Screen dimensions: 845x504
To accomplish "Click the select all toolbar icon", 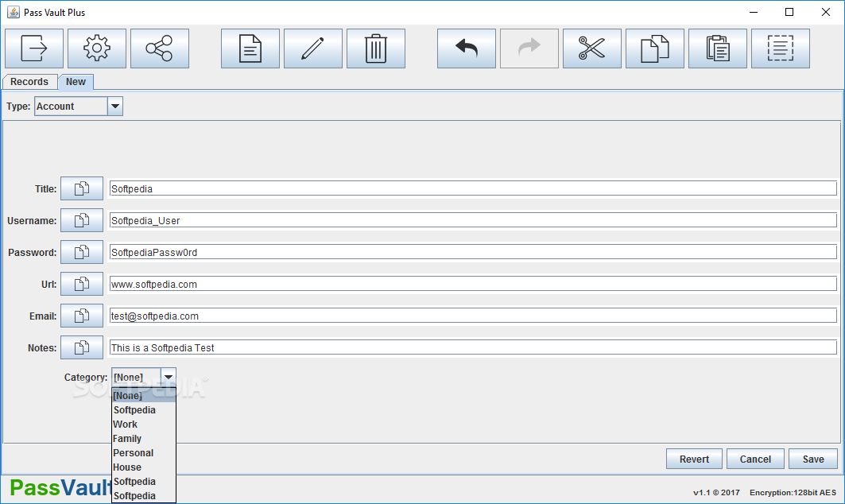I will tap(781, 48).
